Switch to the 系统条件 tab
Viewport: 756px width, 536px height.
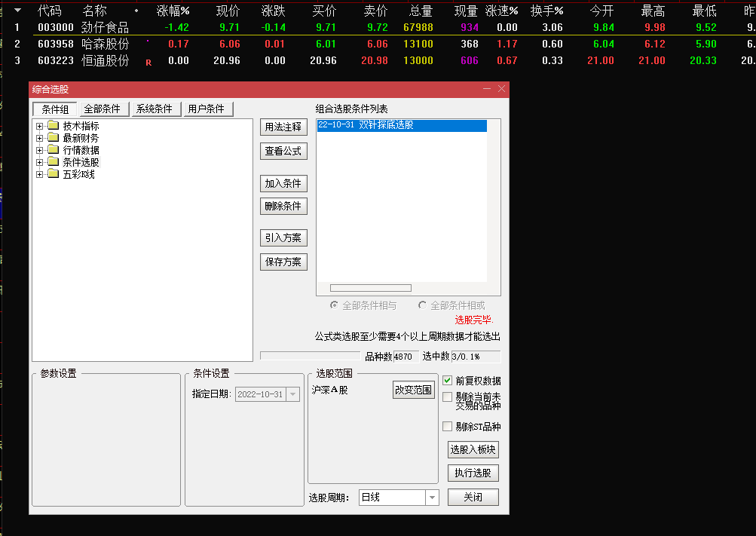click(x=155, y=109)
